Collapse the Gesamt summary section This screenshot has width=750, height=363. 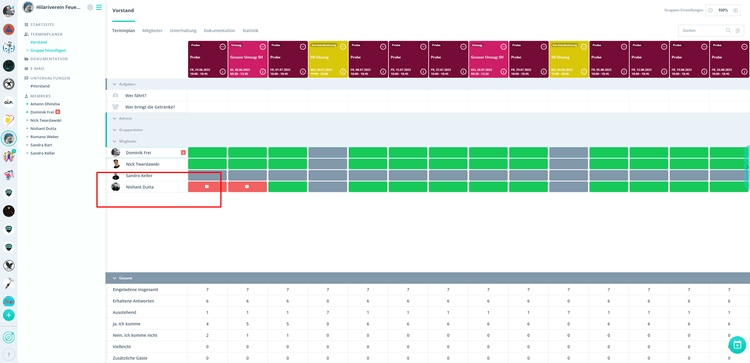115,278
